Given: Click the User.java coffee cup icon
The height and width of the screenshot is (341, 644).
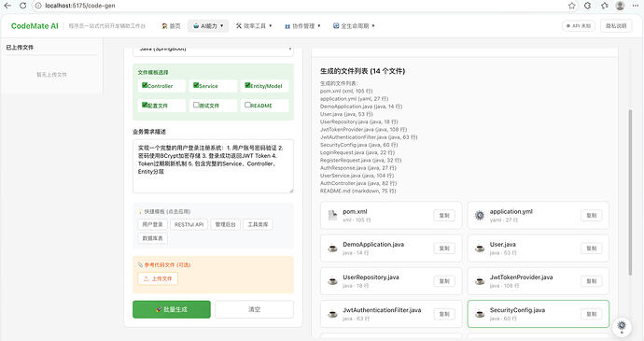Looking at the screenshot, I should [480, 248].
